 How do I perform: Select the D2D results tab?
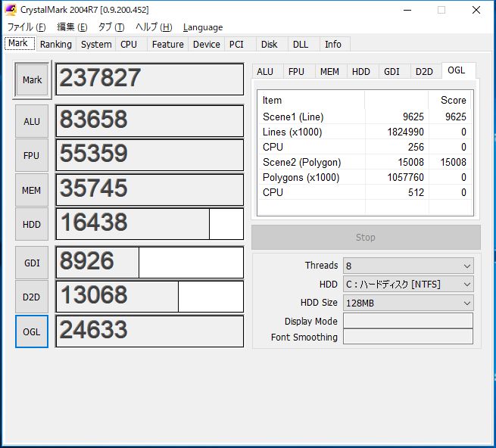click(x=424, y=72)
